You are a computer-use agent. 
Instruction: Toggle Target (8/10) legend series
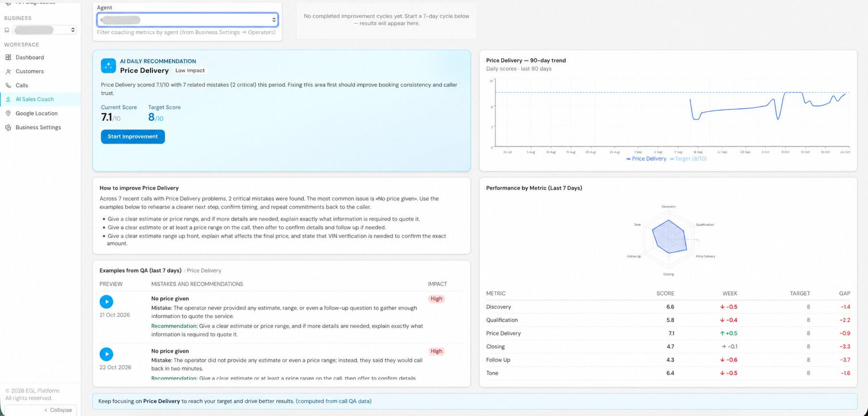pyautogui.click(x=688, y=159)
